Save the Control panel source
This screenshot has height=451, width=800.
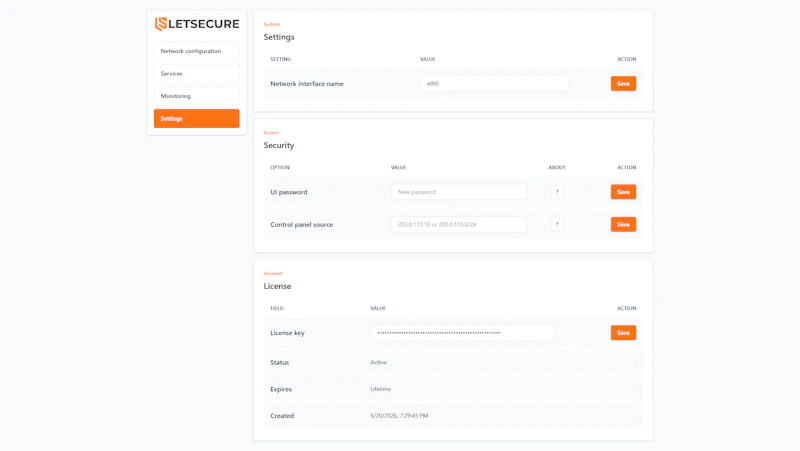click(x=623, y=224)
